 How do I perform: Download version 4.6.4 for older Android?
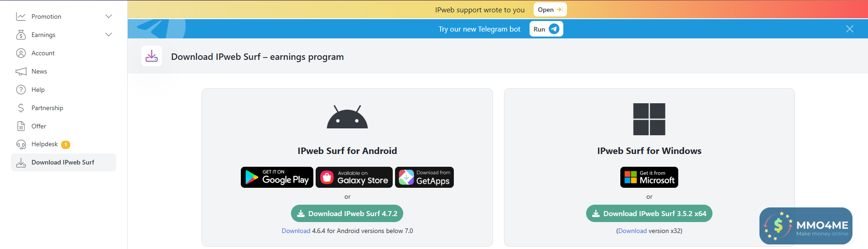click(x=296, y=231)
